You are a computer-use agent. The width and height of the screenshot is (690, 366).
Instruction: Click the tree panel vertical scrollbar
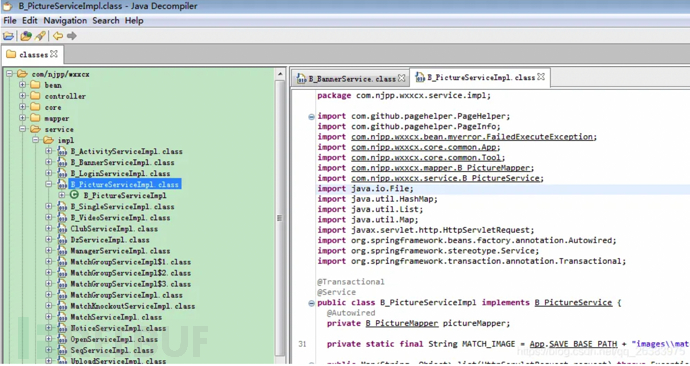point(280,218)
